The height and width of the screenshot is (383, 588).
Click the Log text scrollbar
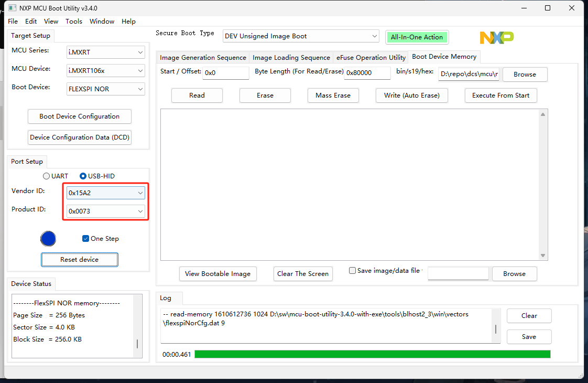[x=496, y=326]
